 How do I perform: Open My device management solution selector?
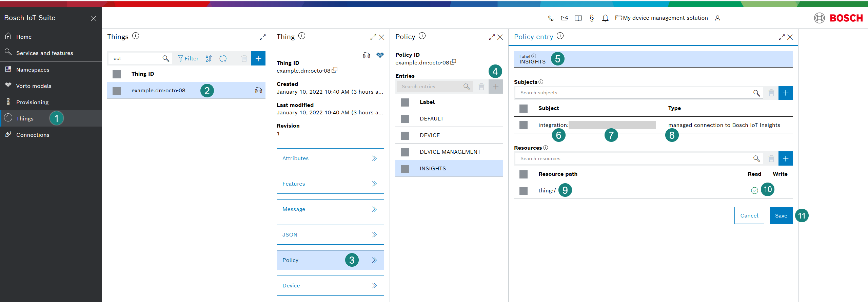662,18
